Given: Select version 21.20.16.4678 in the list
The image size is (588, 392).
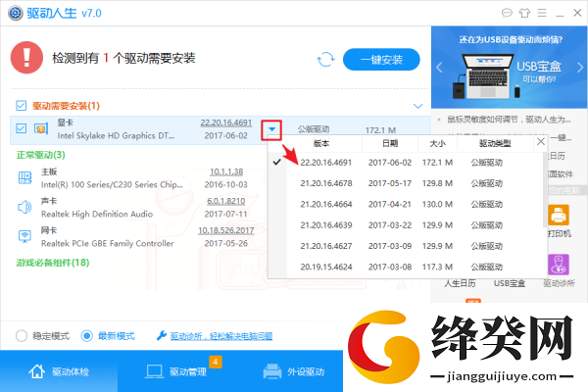Looking at the screenshot, I should click(x=406, y=183).
